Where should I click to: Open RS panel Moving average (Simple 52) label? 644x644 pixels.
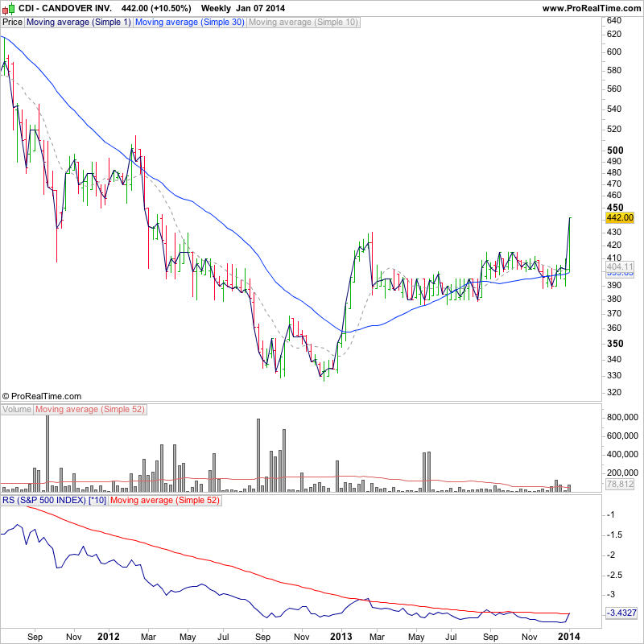point(165,500)
